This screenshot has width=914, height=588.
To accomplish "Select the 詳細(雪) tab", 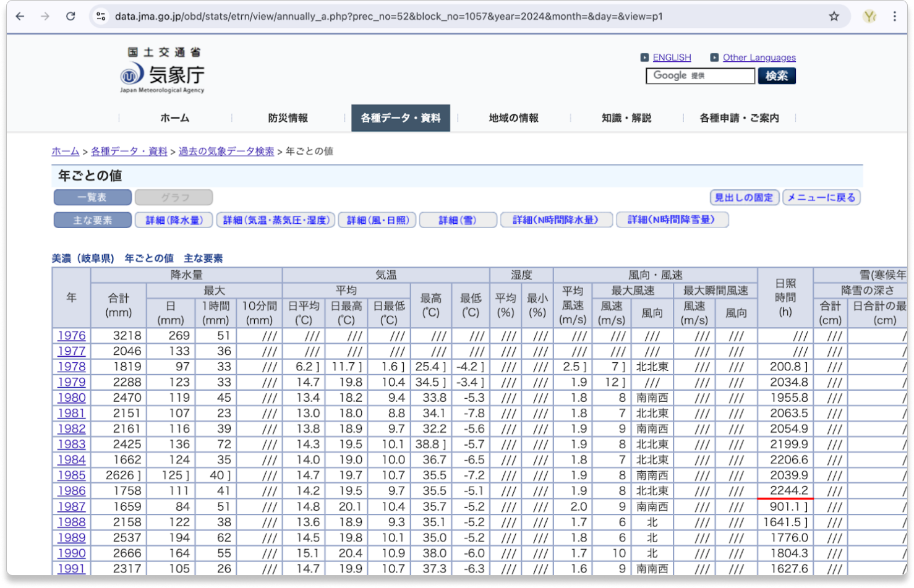I will click(458, 220).
